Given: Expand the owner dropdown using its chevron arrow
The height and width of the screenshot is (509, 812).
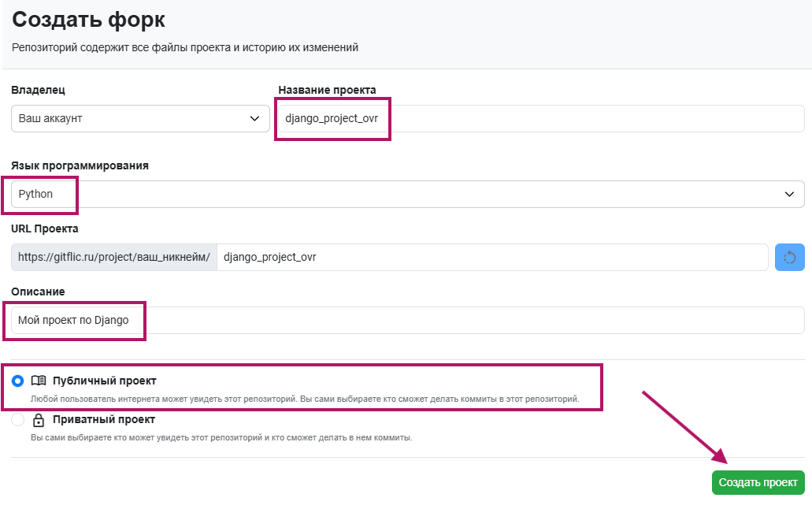Looking at the screenshot, I should [254, 118].
